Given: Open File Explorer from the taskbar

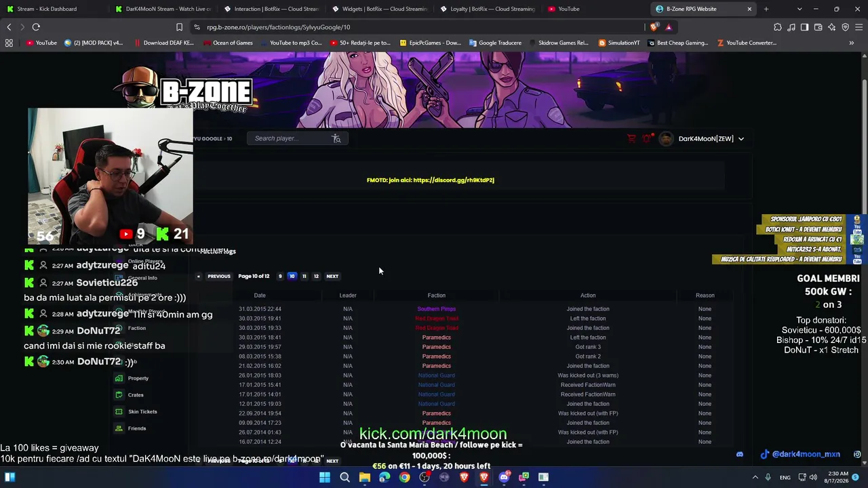Looking at the screenshot, I should pyautogui.click(x=365, y=477).
